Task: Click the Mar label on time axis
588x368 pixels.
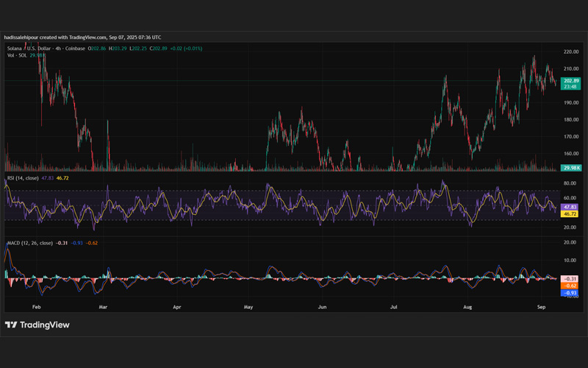Action: (103, 307)
